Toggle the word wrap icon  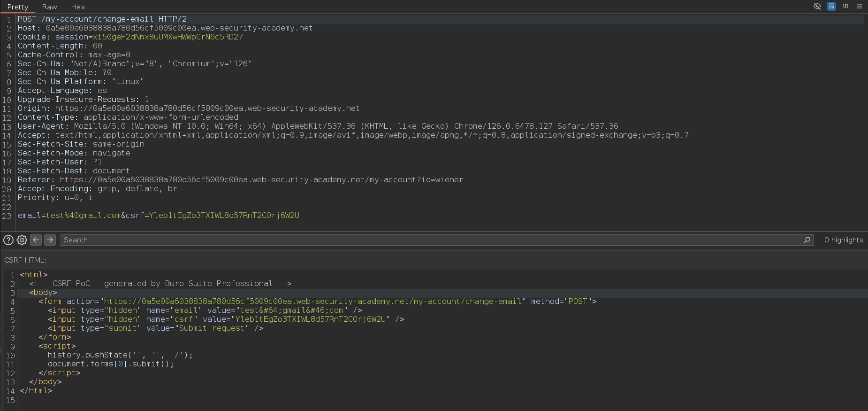[831, 6]
